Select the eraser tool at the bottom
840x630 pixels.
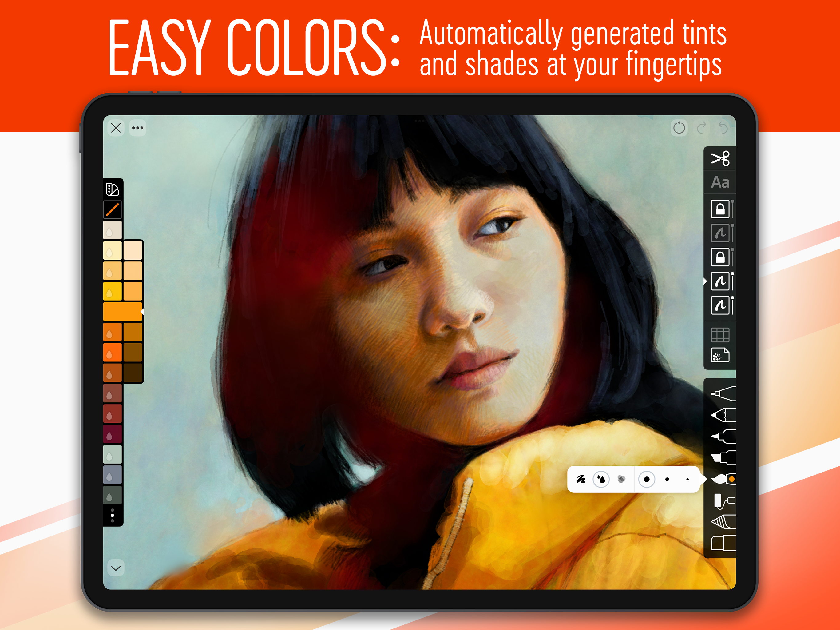723,543
